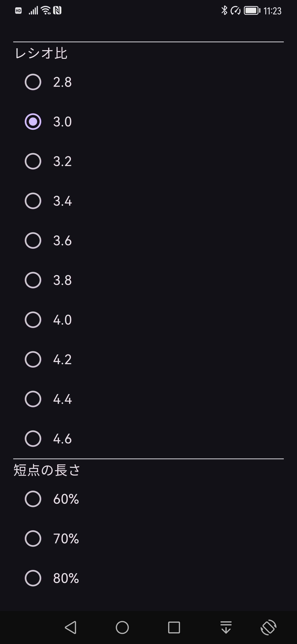Open recent apps square icon
The width and height of the screenshot is (297, 644).
pos(174,627)
